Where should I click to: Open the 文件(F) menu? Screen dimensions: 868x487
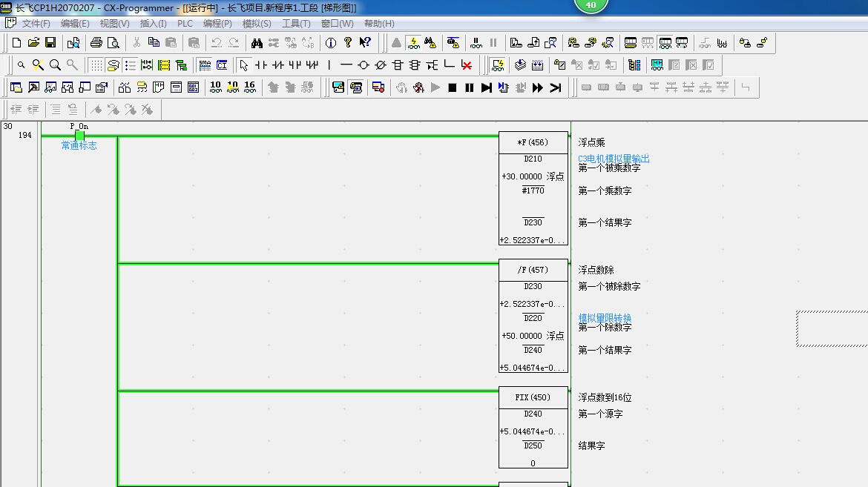pos(36,24)
